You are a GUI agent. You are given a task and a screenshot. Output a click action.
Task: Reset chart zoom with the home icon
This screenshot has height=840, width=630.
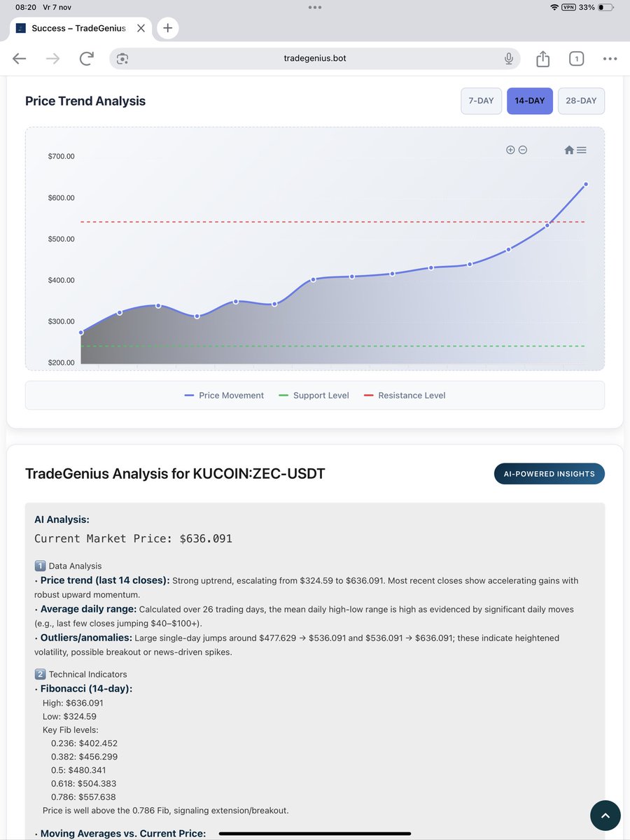pyautogui.click(x=569, y=150)
